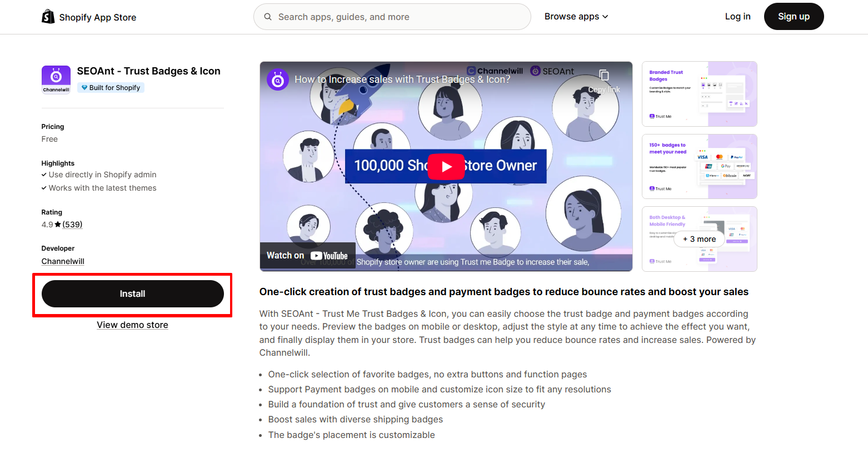868x458 pixels.
Task: Click The badge's placement is customizable bullet
Action: 352,435
